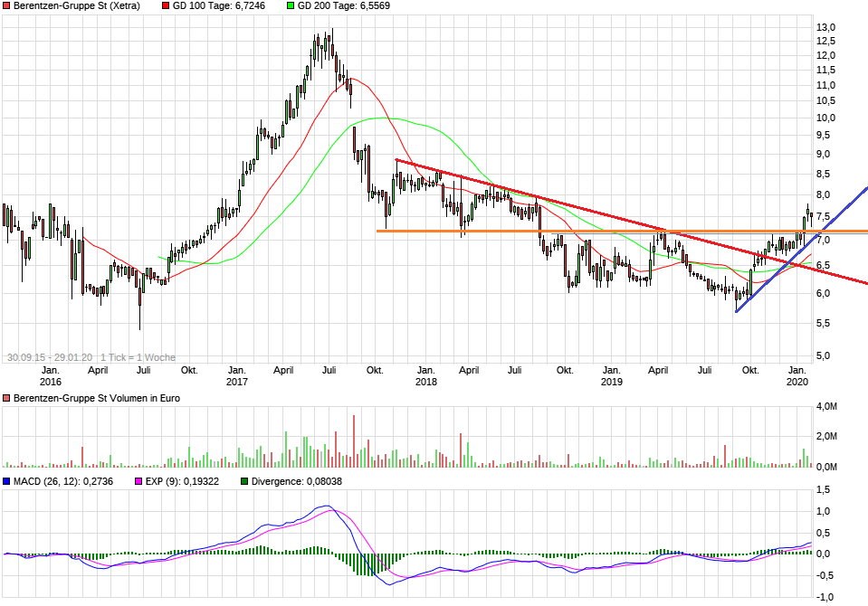Viewport: 868px width, 606px height.
Task: Click the red Berentzen-Gruppe St legend swatch
Action: click(6, 6)
